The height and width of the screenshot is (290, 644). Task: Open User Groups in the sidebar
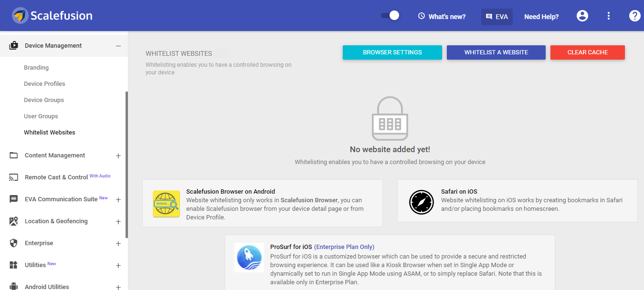tap(41, 116)
